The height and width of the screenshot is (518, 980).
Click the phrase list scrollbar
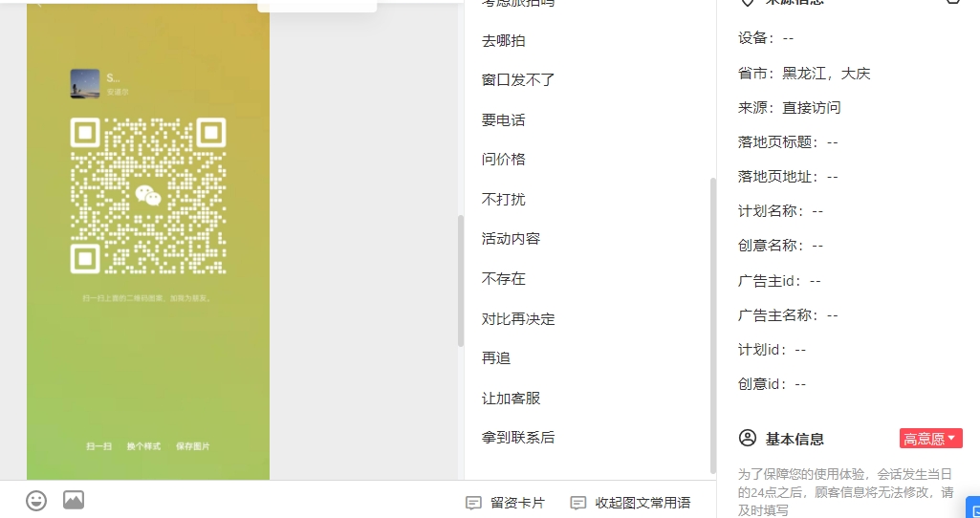pyautogui.click(x=712, y=325)
